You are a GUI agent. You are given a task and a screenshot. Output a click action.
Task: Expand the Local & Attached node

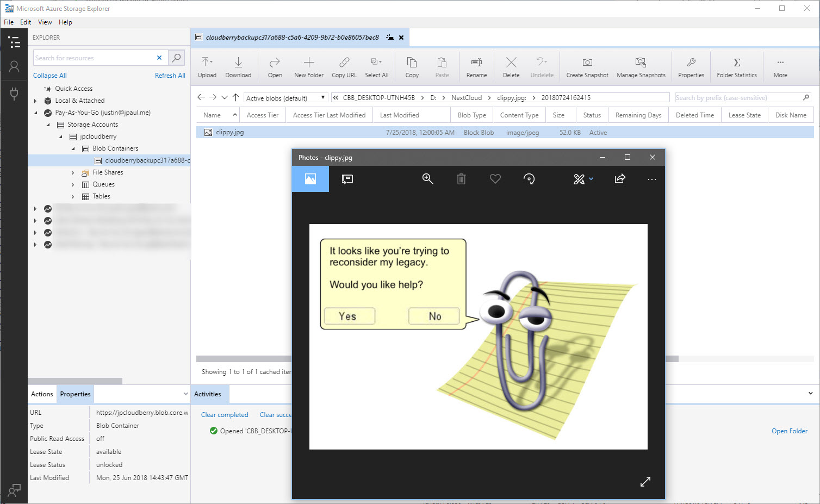35,101
